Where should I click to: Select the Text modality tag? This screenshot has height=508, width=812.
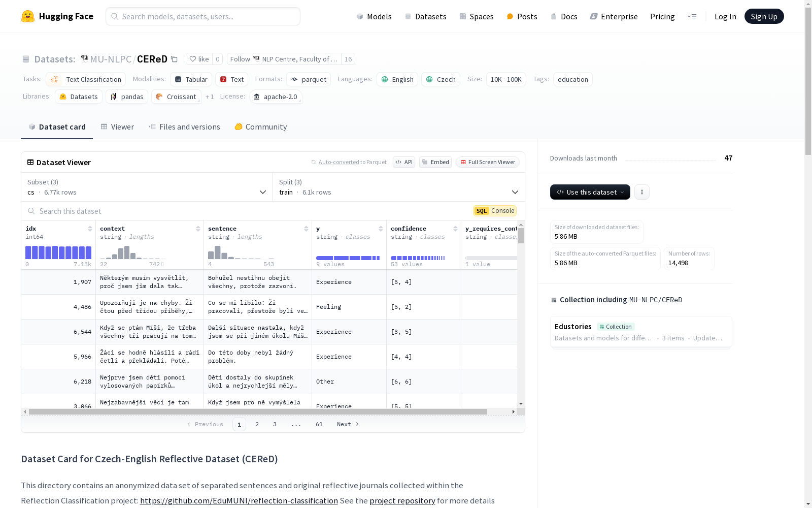point(232,79)
